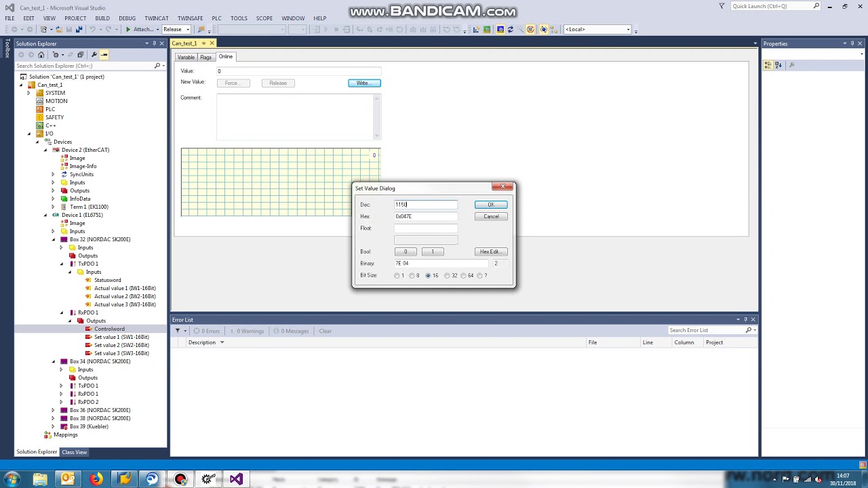Select Bit Size 32 radio button
This screenshot has height=488, width=868.
447,276
